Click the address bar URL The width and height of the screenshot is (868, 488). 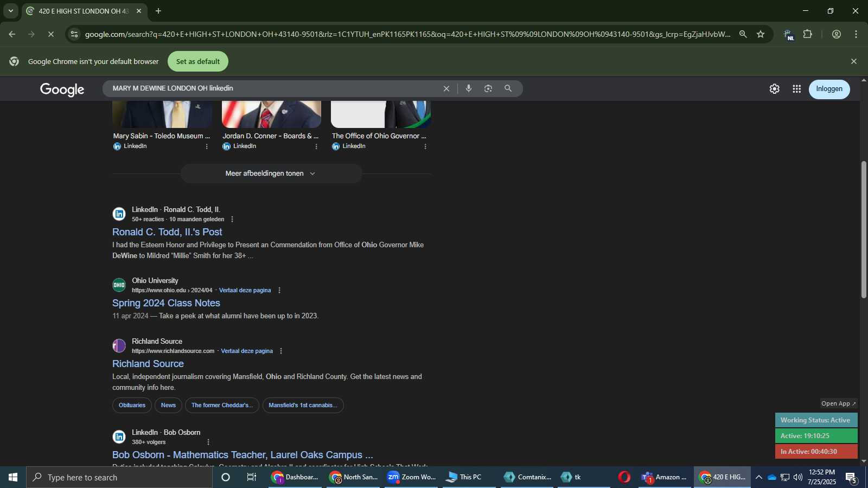407,34
